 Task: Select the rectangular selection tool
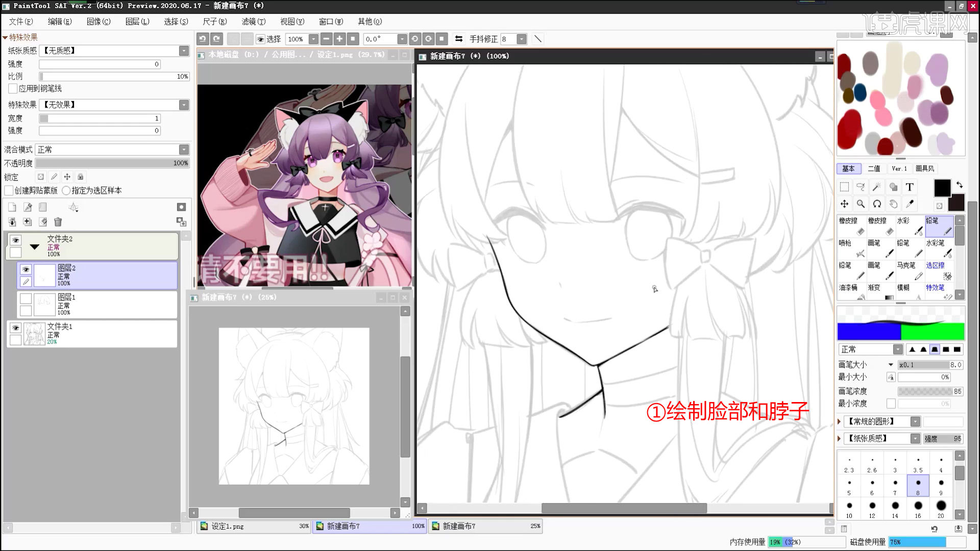click(x=844, y=187)
